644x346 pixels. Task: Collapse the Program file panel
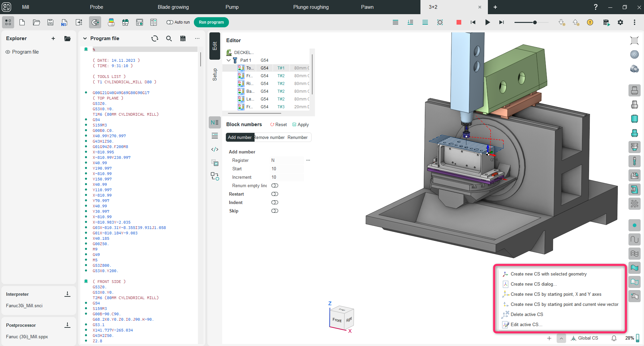85,38
